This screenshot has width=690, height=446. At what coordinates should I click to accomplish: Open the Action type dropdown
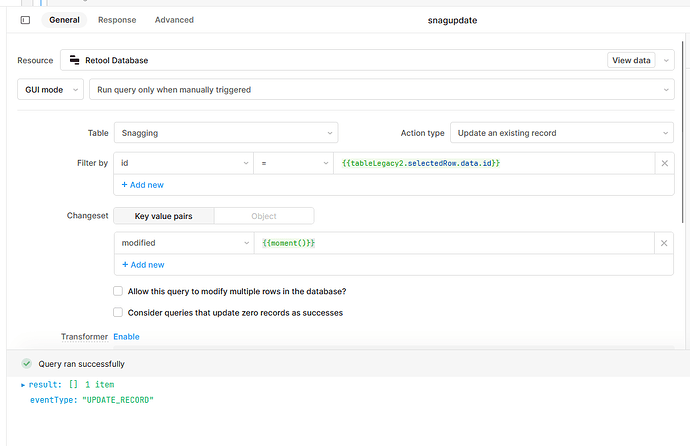pyautogui.click(x=562, y=133)
